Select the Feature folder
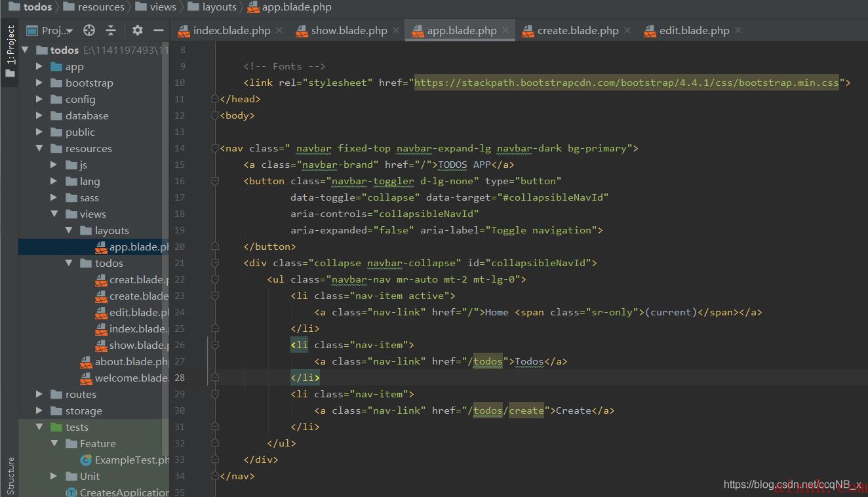 (x=90, y=443)
